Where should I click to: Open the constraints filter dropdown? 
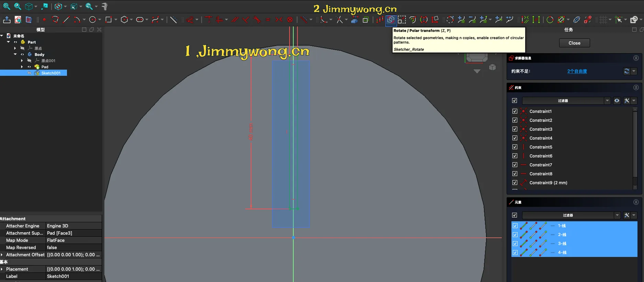pos(607,101)
